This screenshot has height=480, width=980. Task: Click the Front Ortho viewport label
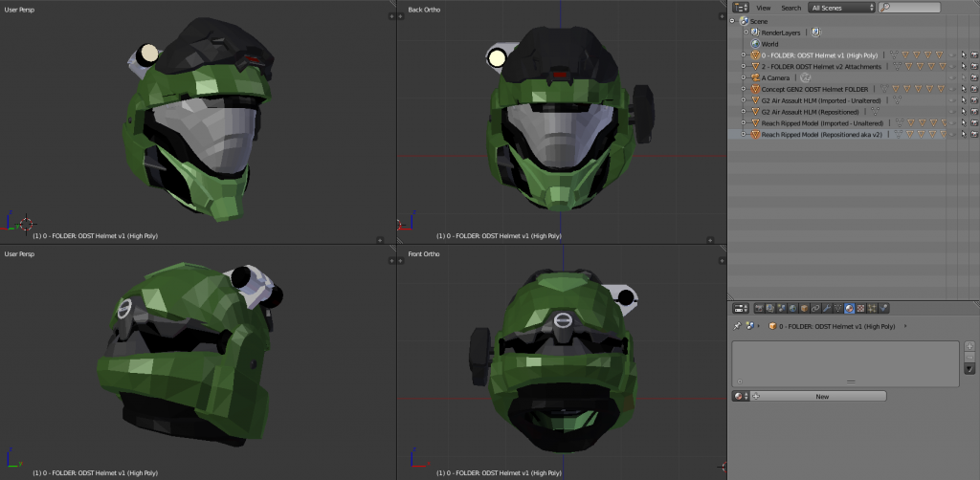[424, 254]
